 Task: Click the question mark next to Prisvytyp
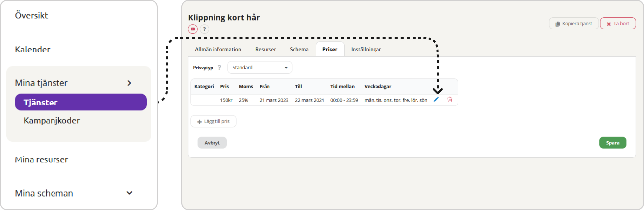pyautogui.click(x=219, y=68)
